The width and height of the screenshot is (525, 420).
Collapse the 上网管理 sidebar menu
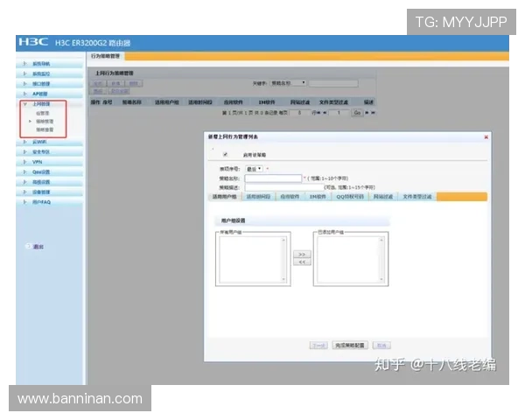[x=40, y=103]
